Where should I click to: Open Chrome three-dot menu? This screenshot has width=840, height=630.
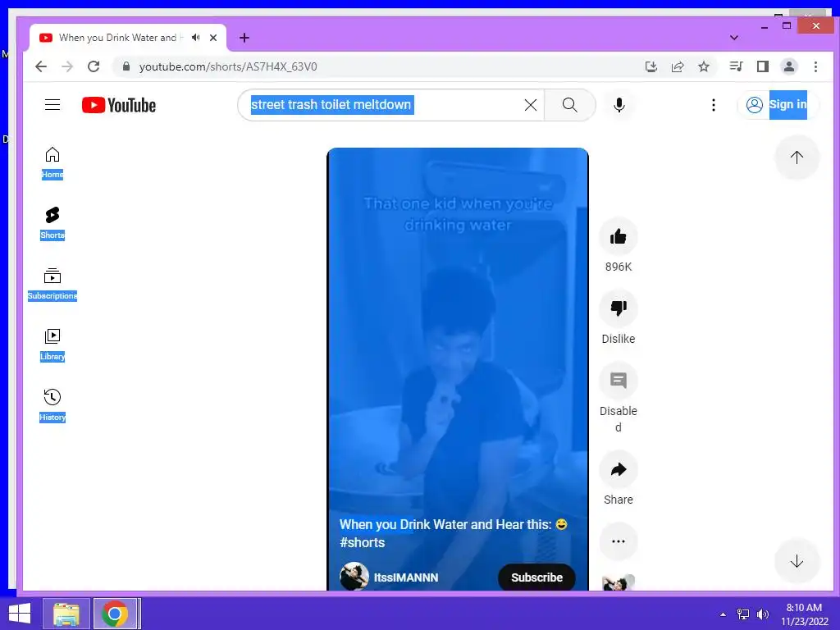815,66
